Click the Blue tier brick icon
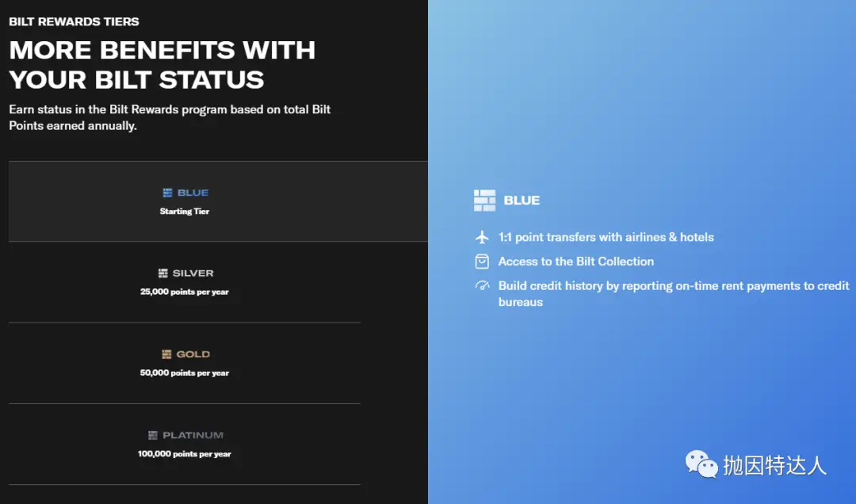Image resolution: width=856 pixels, height=504 pixels. [167, 193]
